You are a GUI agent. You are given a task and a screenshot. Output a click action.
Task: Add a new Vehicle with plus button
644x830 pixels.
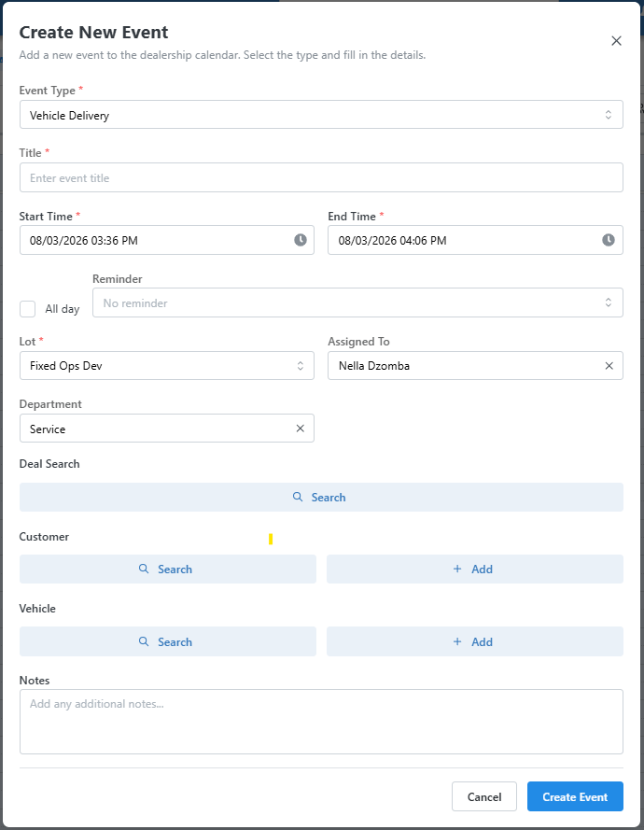click(475, 641)
